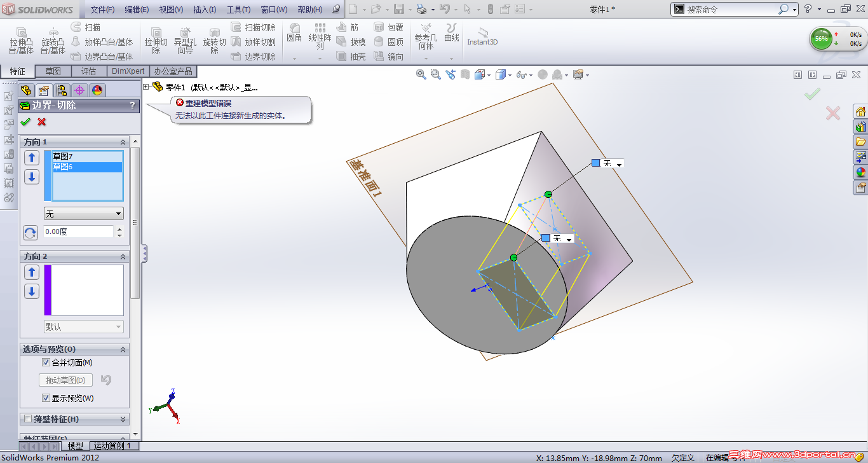This screenshot has height=463, width=868.
Task: Enable 薄壁特征(H) checkbox
Action: pos(27,419)
